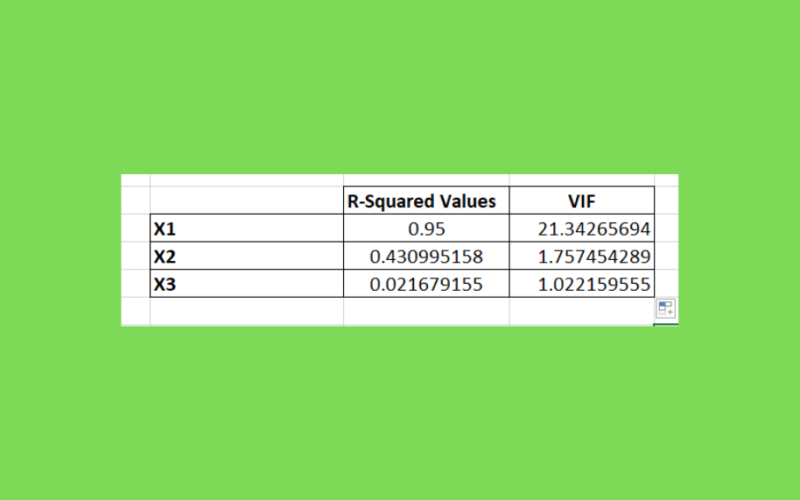
Task: Click the narrow empty cell left of X1
Action: click(136, 228)
